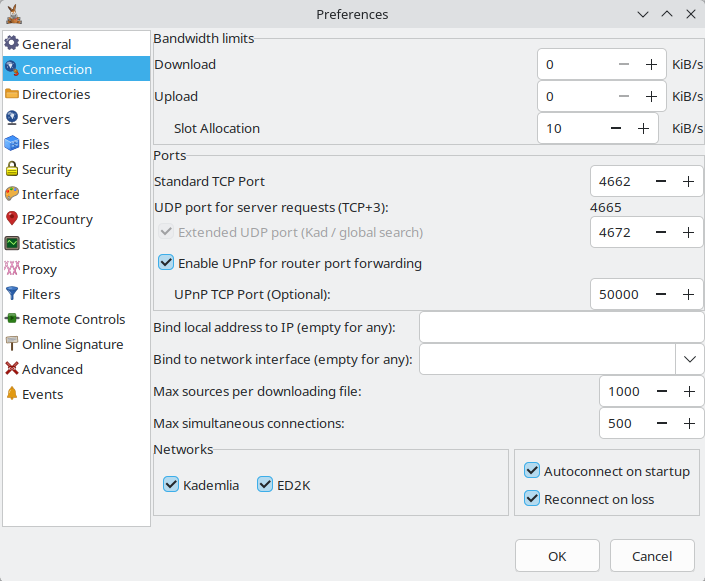Increase the Standard TCP Port

(x=688, y=181)
